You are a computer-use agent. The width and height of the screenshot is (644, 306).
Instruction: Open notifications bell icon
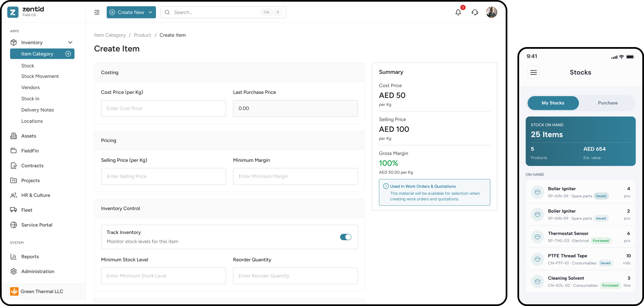[x=458, y=12]
